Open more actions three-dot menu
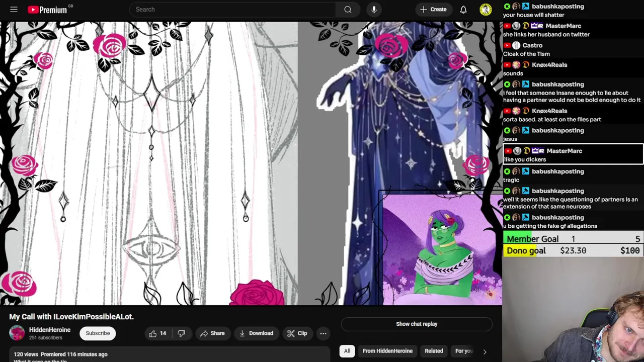 323,333
